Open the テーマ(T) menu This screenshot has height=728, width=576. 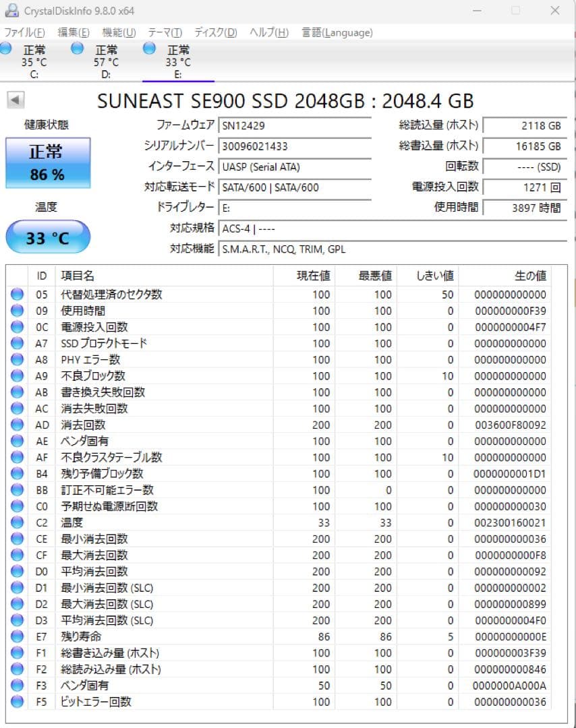(x=165, y=32)
